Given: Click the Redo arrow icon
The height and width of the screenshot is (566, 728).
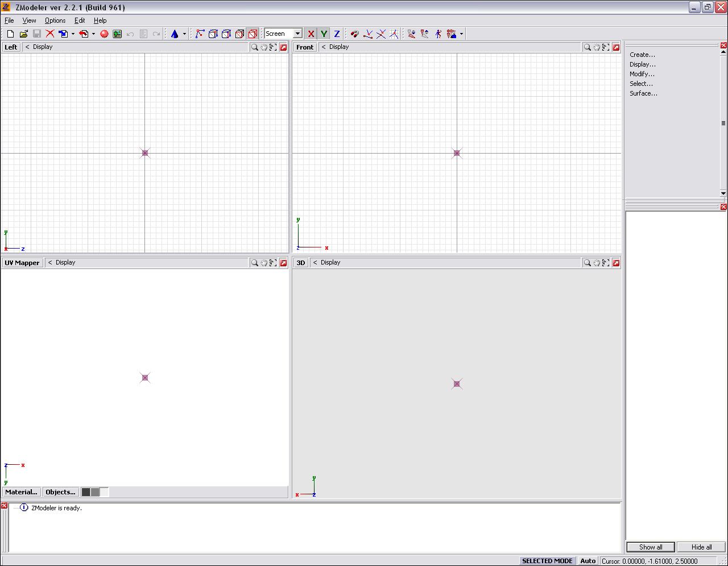Looking at the screenshot, I should pyautogui.click(x=156, y=34).
